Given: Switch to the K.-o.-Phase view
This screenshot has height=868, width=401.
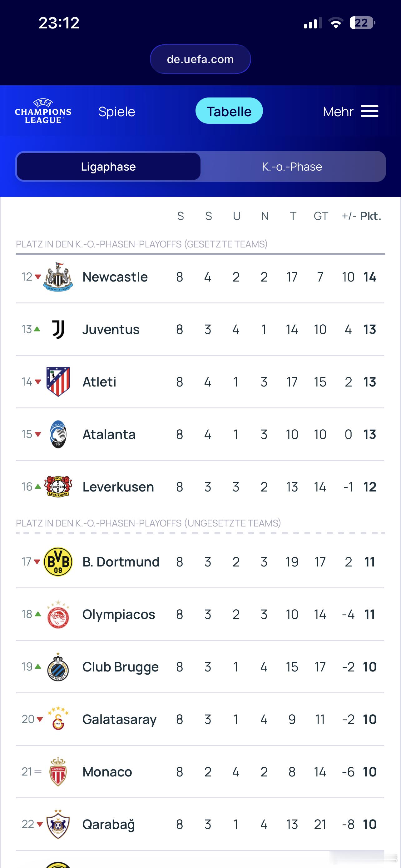Looking at the screenshot, I should pyautogui.click(x=292, y=167).
